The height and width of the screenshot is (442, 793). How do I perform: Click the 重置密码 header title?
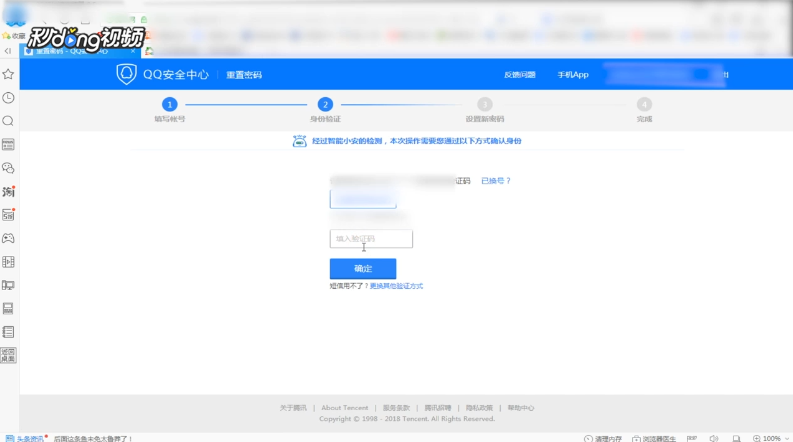[244, 75]
